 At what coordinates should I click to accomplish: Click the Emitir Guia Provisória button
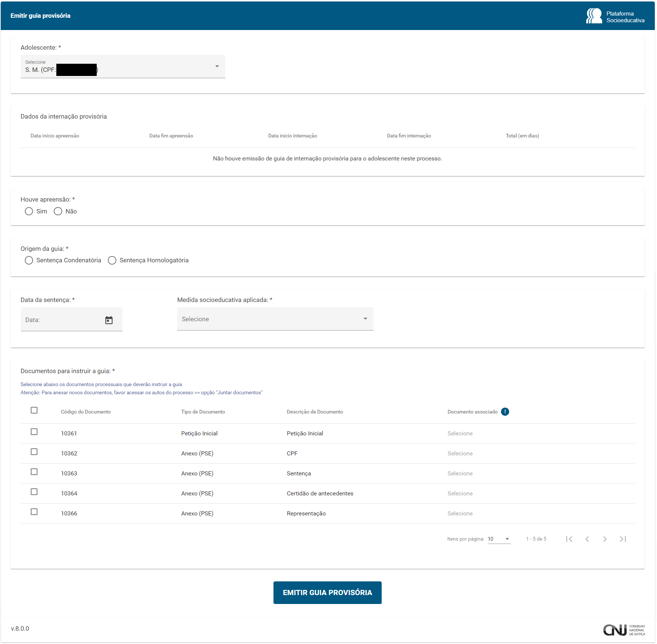tap(328, 592)
